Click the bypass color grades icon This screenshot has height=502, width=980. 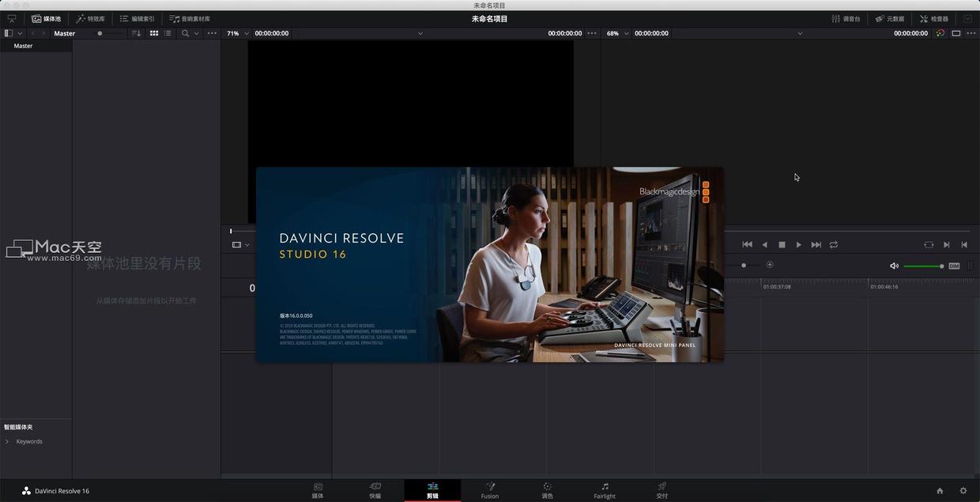click(x=940, y=33)
